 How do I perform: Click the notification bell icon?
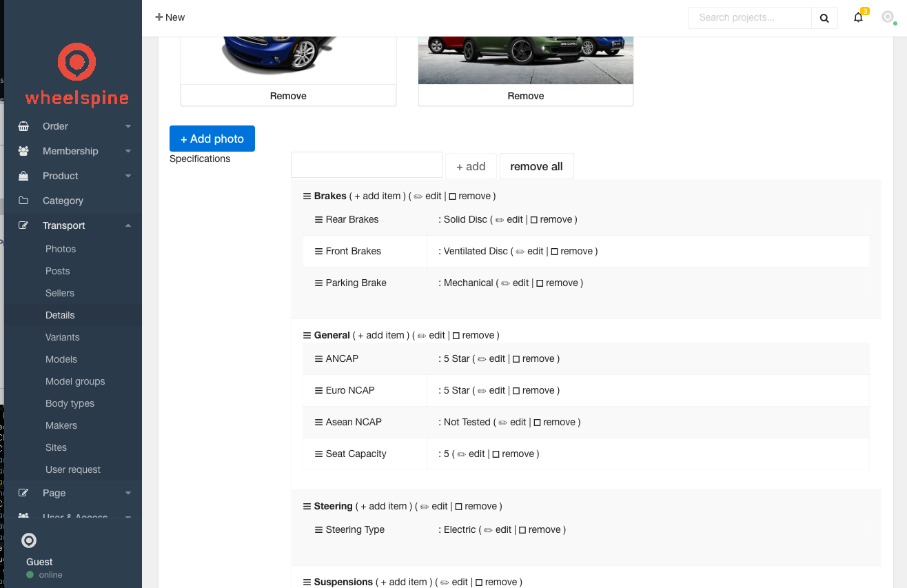(858, 18)
